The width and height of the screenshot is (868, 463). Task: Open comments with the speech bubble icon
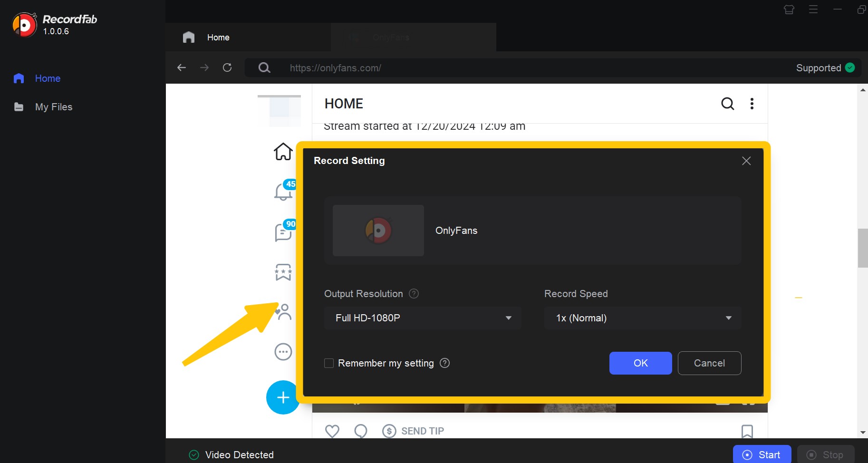361,431
